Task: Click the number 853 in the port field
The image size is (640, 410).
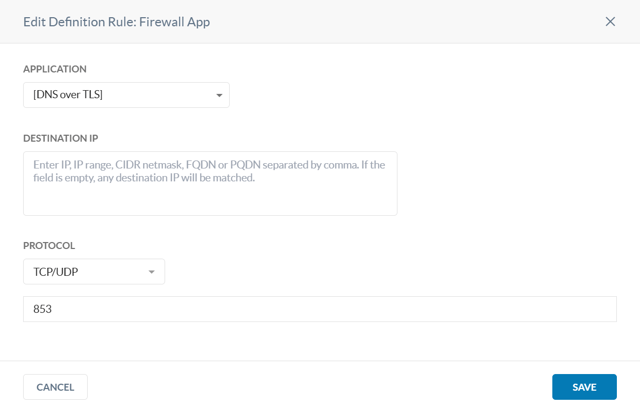Action: (x=42, y=309)
